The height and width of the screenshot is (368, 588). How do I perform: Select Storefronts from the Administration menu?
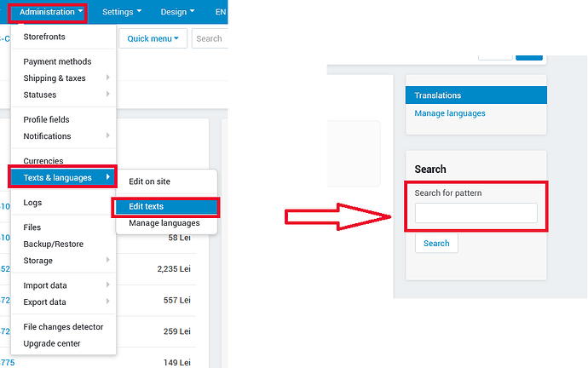(x=44, y=37)
